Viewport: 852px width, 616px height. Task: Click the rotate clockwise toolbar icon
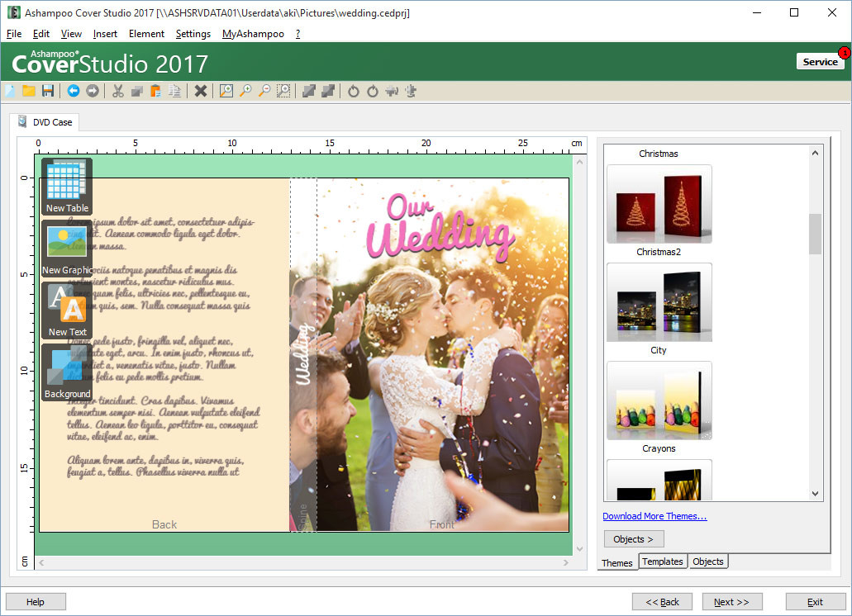pyautogui.click(x=372, y=91)
